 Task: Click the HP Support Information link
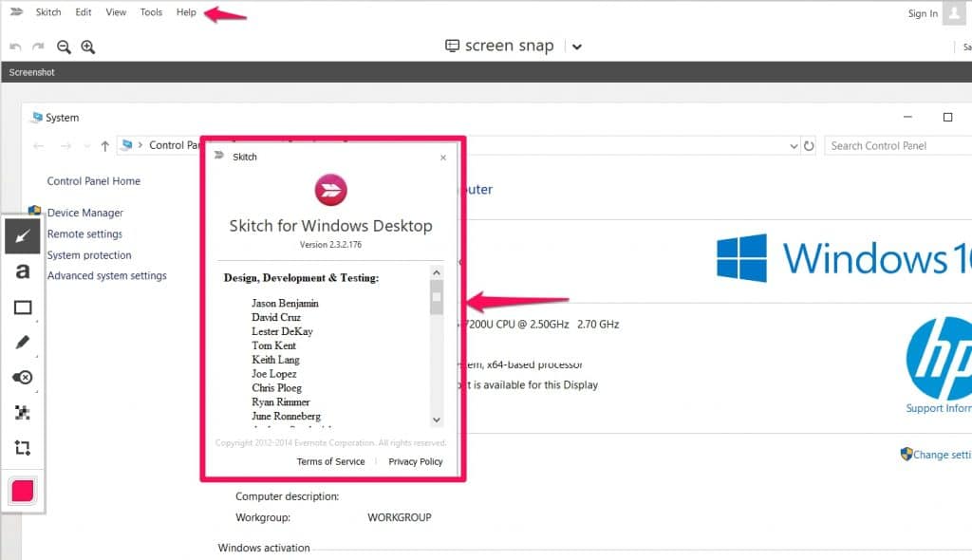(939, 408)
